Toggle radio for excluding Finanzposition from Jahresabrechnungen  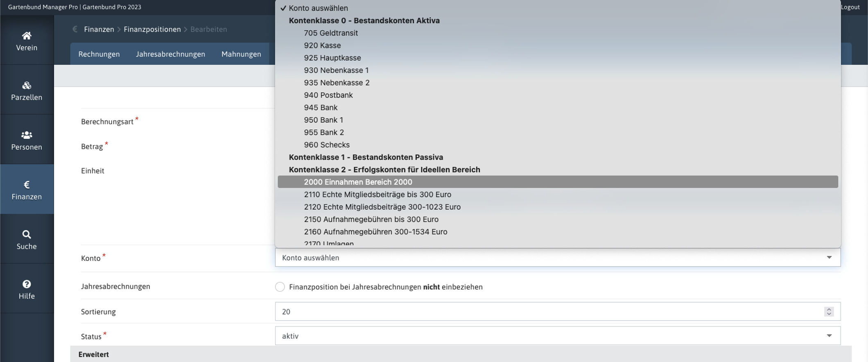[280, 287]
